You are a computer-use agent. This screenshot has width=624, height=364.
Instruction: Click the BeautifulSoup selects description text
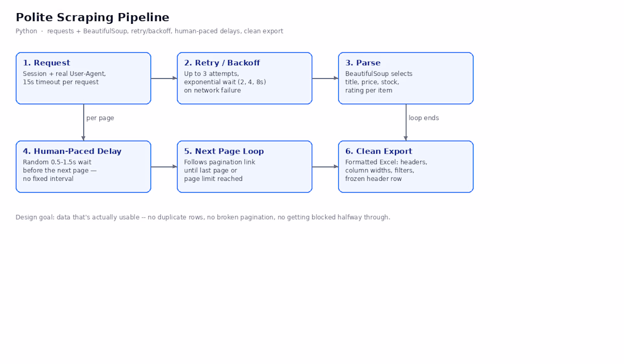pos(378,74)
